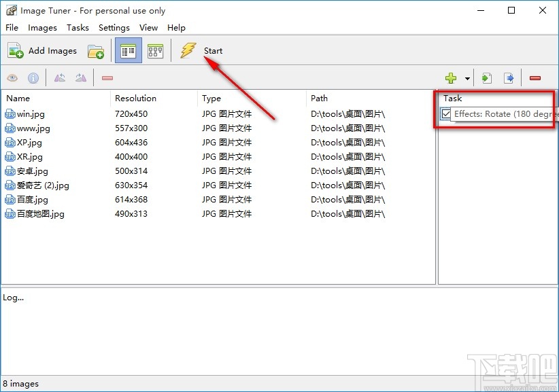Switch to details list view

coord(129,50)
